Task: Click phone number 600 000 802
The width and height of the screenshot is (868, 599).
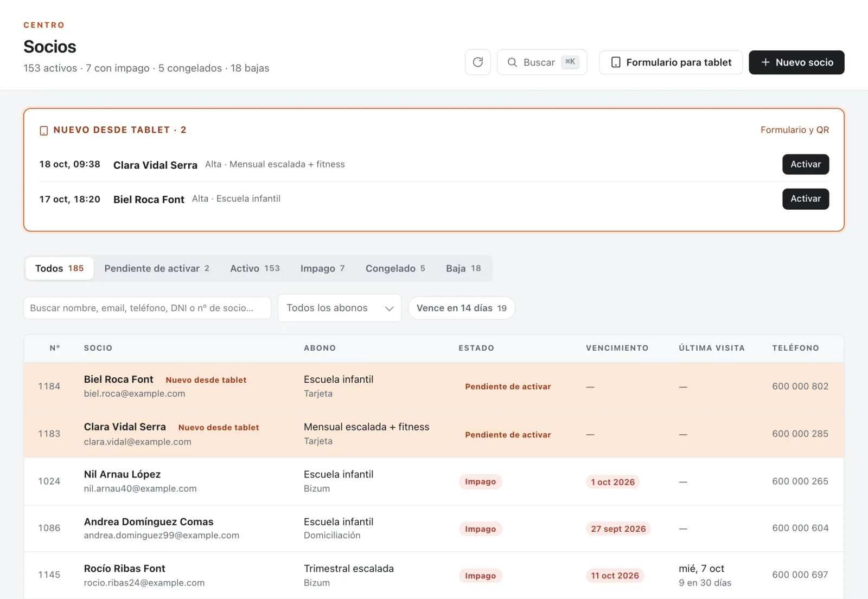Action: click(x=800, y=387)
